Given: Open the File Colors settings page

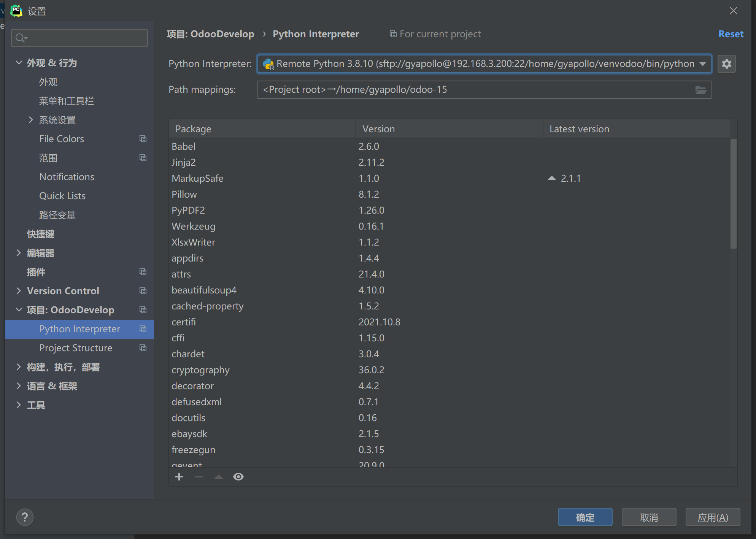Looking at the screenshot, I should 62,139.
